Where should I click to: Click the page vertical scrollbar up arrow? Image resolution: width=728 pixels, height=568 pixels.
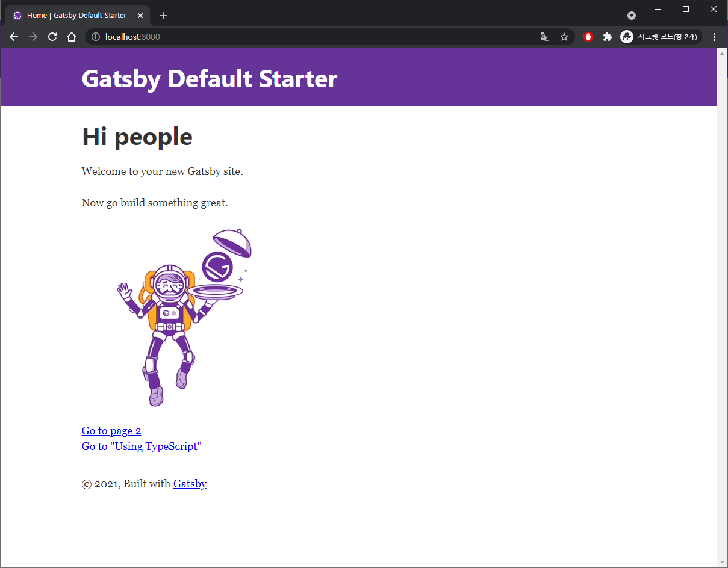pos(723,53)
